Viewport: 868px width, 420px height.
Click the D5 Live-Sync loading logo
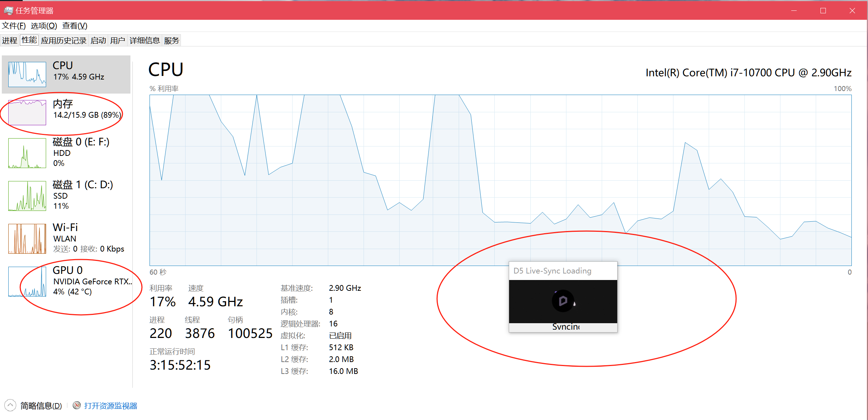[x=563, y=301]
